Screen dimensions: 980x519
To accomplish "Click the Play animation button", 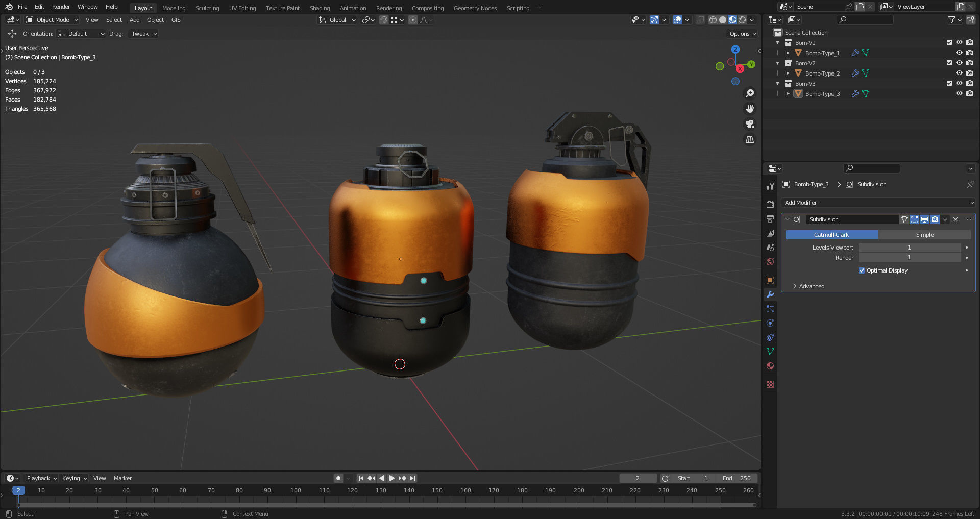I will tap(392, 478).
